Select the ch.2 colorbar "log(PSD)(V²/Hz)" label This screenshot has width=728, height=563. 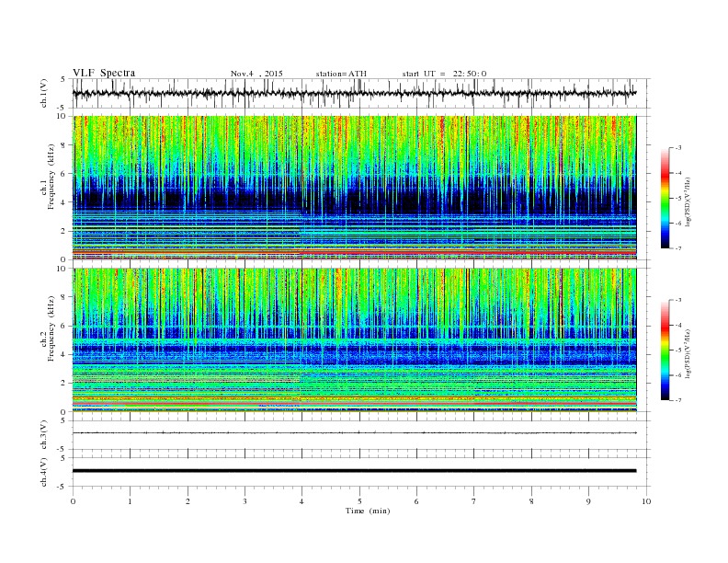[x=689, y=354]
